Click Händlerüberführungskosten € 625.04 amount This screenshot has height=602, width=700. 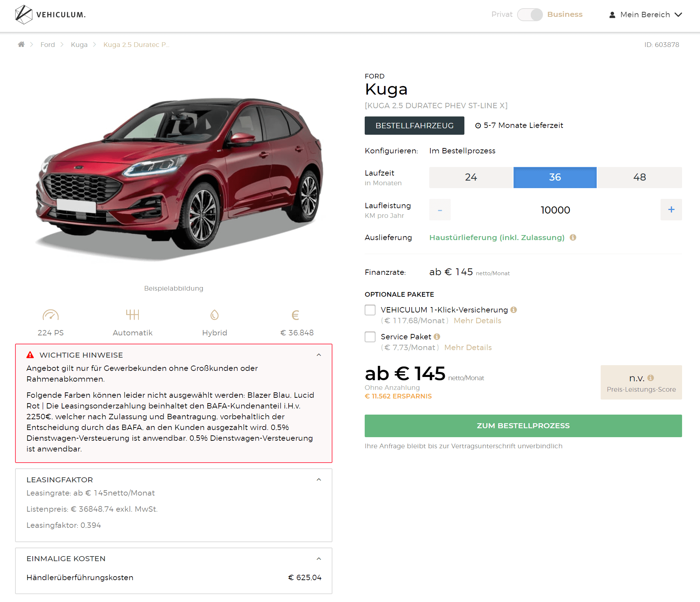tap(305, 578)
